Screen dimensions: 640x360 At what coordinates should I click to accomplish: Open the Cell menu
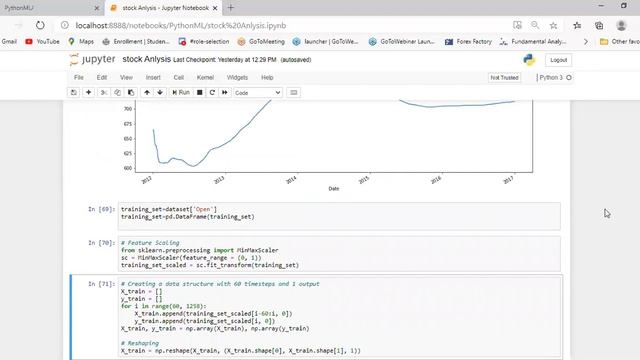point(179,78)
